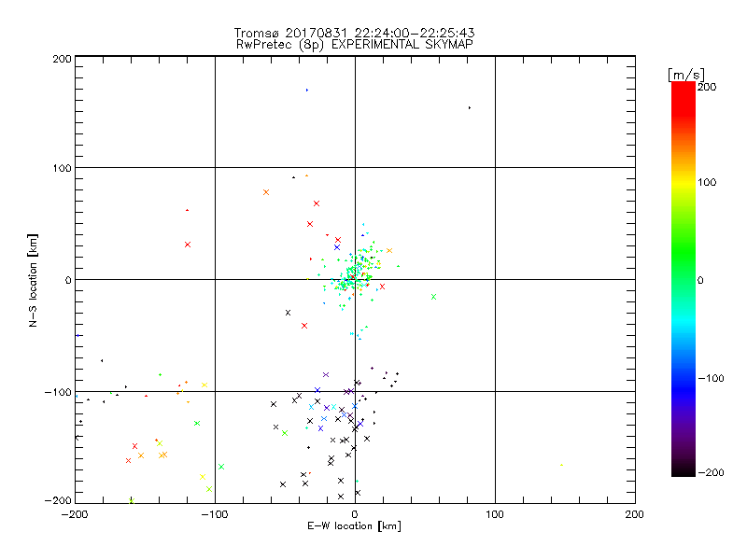747x560 pixels.
Task: Click the '200' label on the N-S axis
Action: coord(63,59)
